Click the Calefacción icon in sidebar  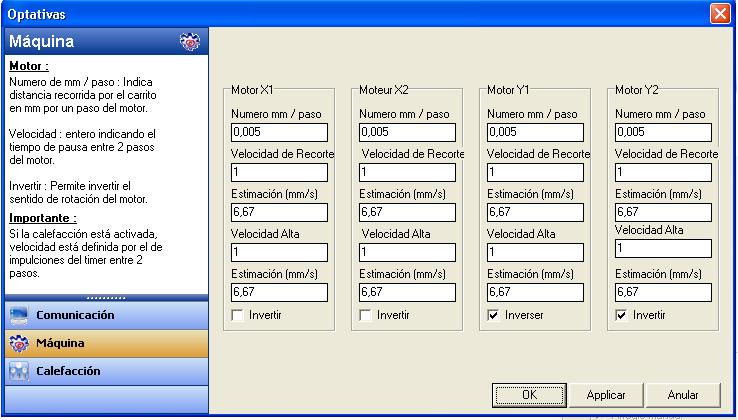click(19, 371)
